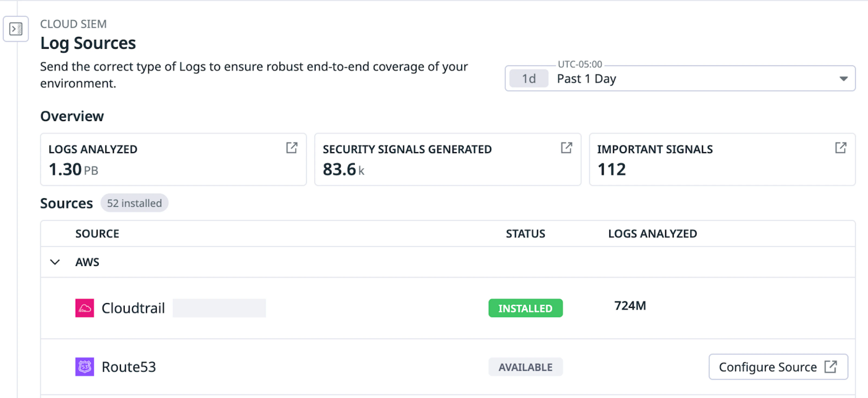The image size is (868, 398).
Task: Click the 52 installed sources badge
Action: (x=134, y=203)
